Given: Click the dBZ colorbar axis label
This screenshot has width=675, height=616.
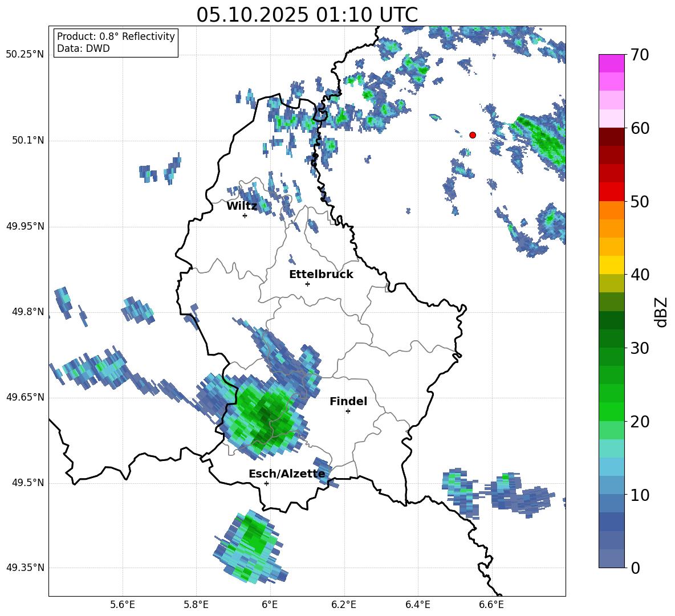Looking at the screenshot, I should click(662, 312).
